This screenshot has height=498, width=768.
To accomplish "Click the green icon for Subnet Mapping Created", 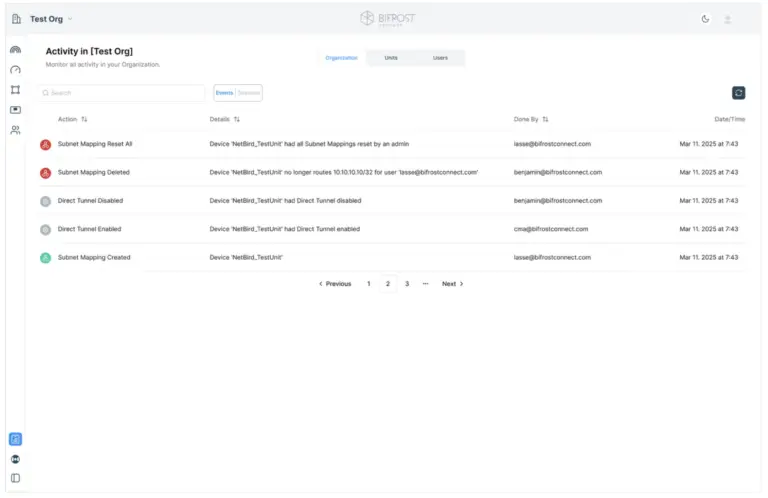I will (x=46, y=258).
